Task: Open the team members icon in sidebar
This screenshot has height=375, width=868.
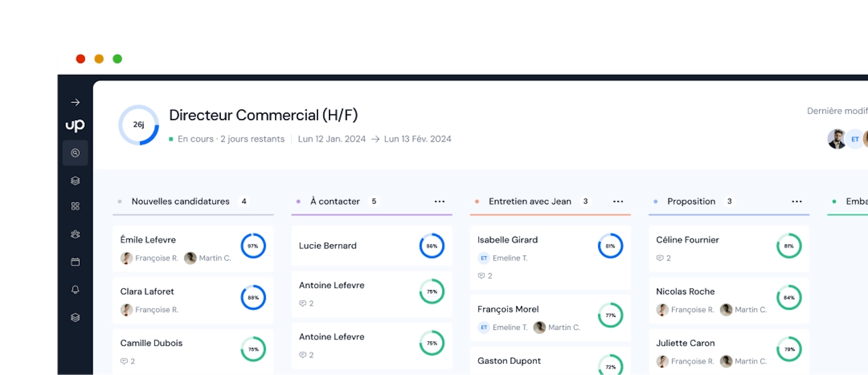Action: pyautogui.click(x=75, y=234)
